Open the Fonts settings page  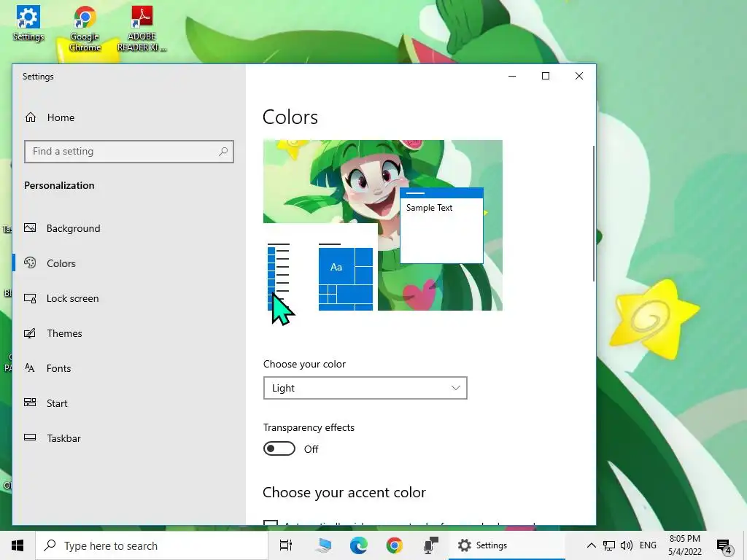(x=58, y=368)
